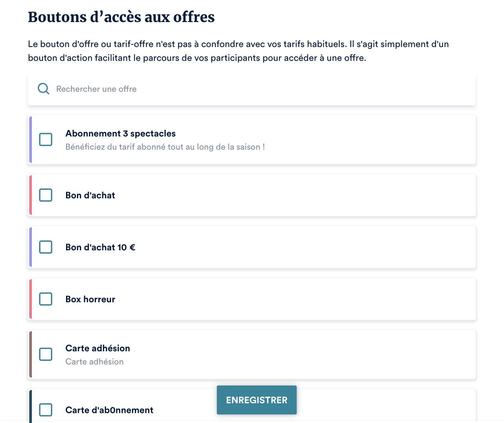Viewport: 504px width, 423px height.
Task: Click the purple color bar of Abonnement 3 spectacles
Action: click(x=31, y=139)
